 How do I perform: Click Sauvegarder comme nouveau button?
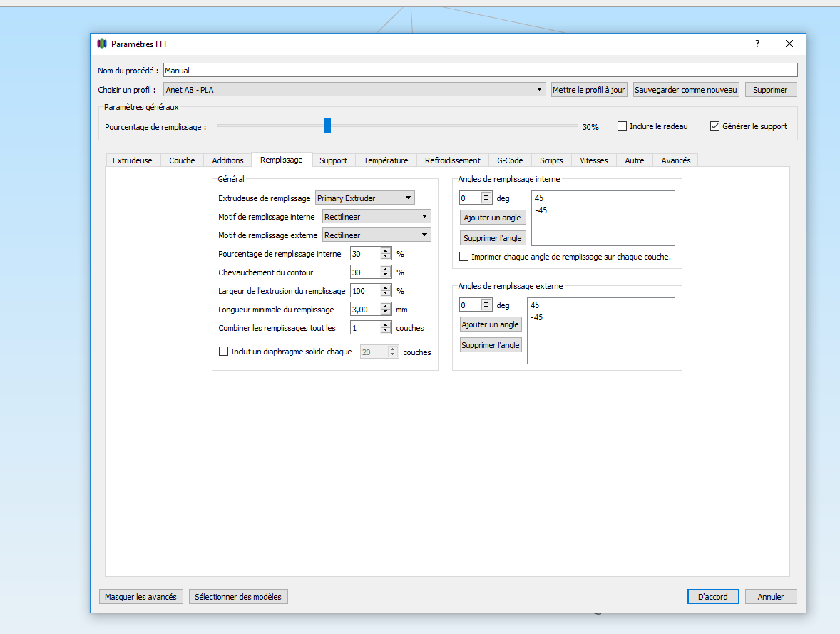pyautogui.click(x=686, y=89)
